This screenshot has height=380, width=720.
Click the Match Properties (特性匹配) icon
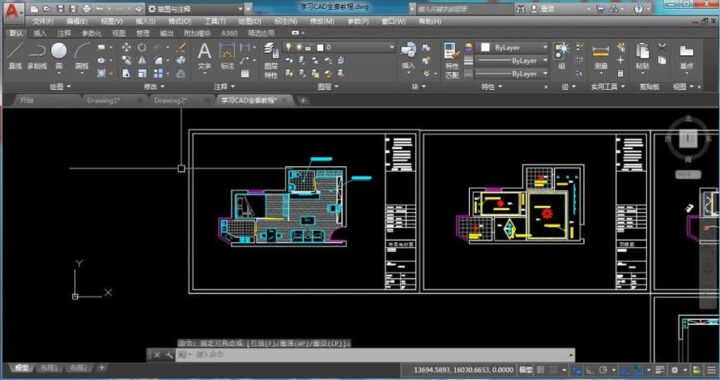[452, 60]
